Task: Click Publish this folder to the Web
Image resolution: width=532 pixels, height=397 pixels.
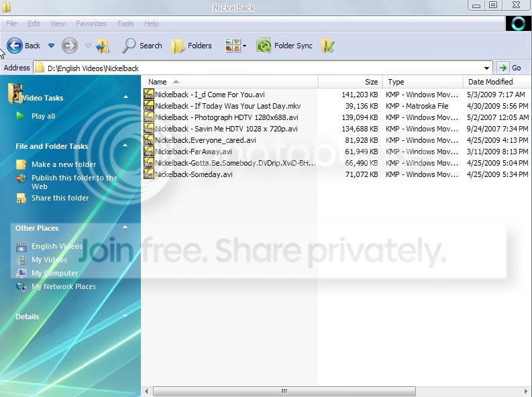Action: point(74,182)
